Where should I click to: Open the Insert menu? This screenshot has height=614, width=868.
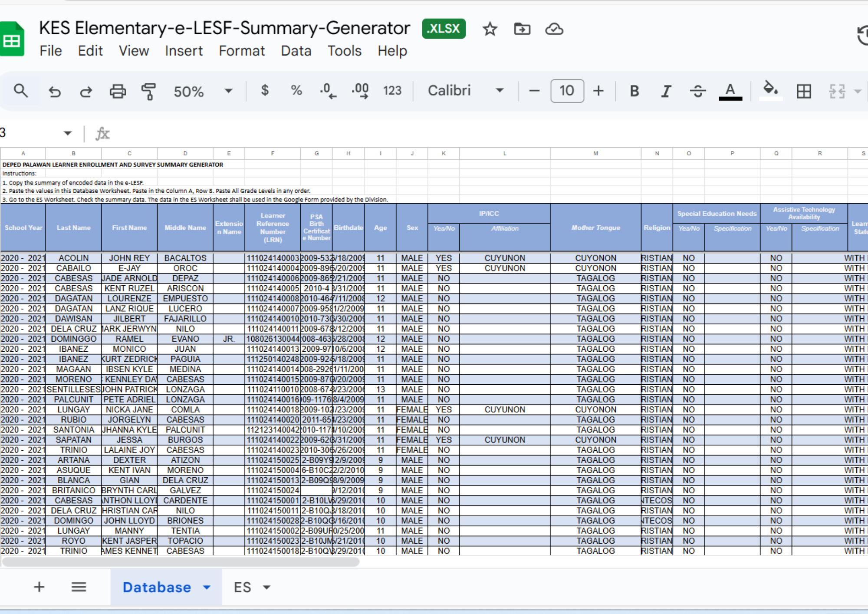[x=184, y=51]
